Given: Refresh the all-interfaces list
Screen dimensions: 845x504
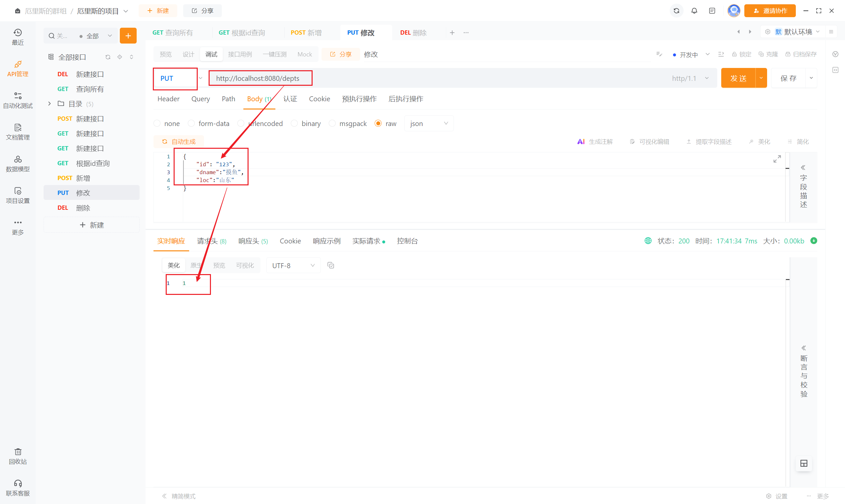Looking at the screenshot, I should coord(108,57).
